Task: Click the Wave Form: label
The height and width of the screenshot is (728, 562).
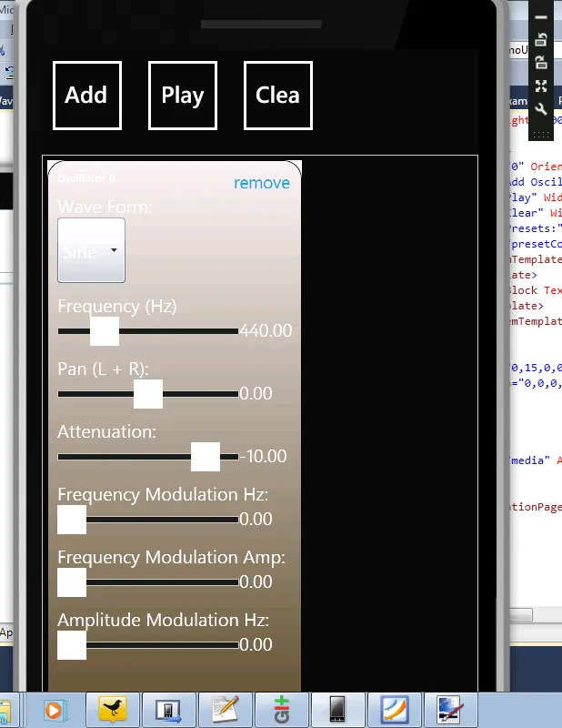Action: click(105, 207)
